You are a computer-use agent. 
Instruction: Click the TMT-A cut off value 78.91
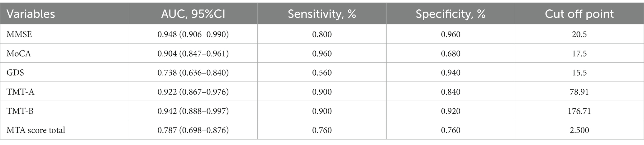(x=580, y=92)
